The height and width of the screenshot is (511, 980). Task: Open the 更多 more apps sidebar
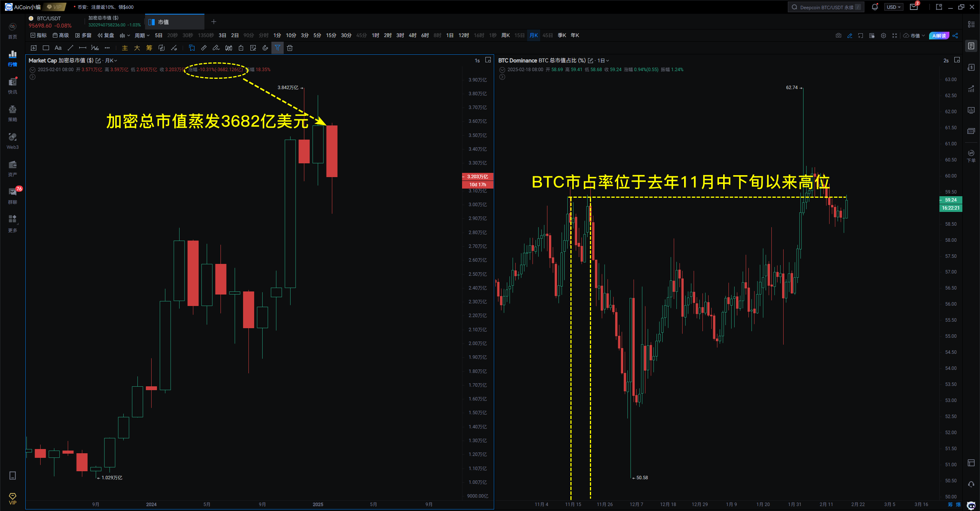click(x=13, y=224)
